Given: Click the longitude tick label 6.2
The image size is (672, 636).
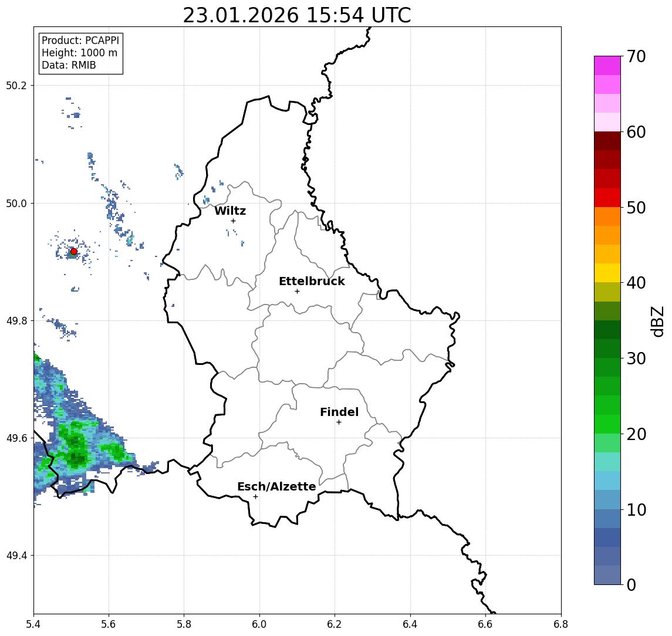Looking at the screenshot, I should click(x=335, y=624).
